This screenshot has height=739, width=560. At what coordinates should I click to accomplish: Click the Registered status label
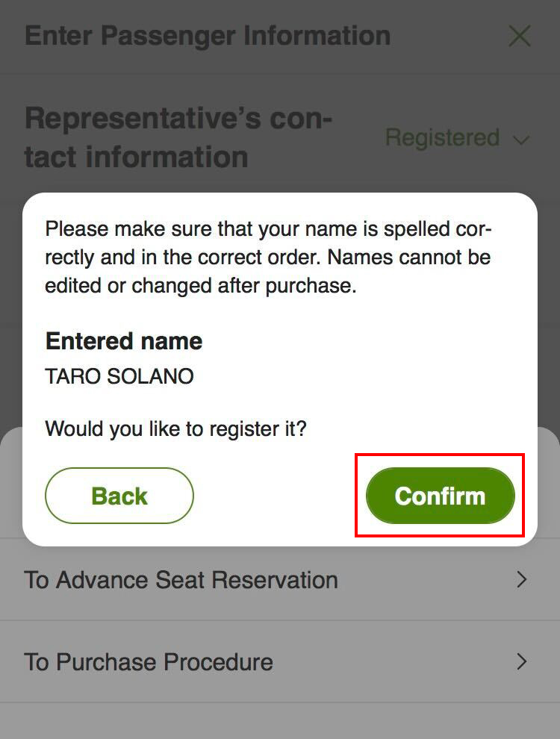[442, 138]
